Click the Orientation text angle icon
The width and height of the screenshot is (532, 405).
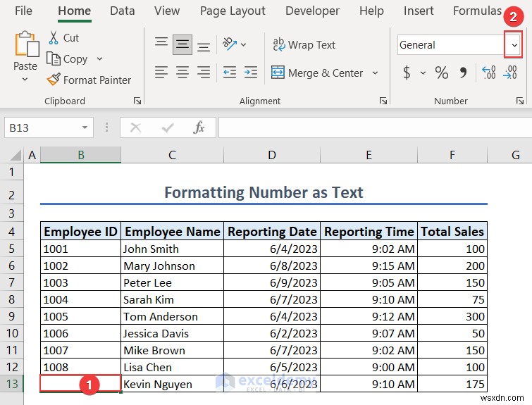click(x=229, y=44)
